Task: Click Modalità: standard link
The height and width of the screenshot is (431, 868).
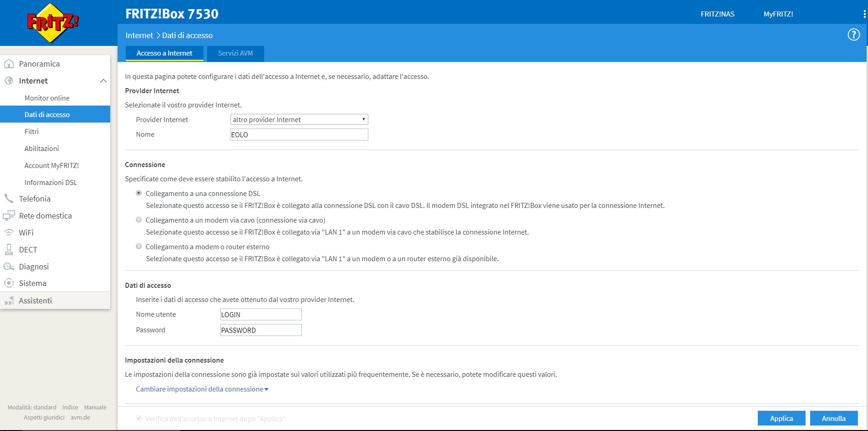Action: pos(32,407)
